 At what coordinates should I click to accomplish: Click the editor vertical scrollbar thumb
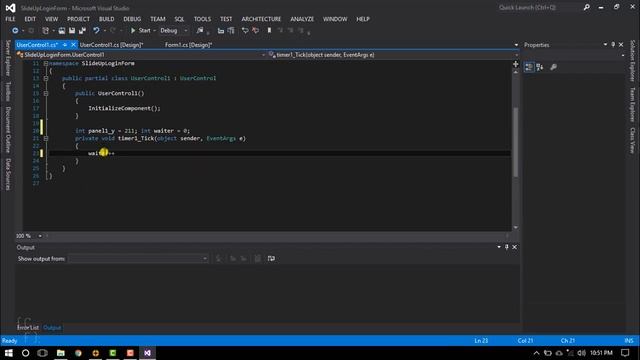[x=516, y=142]
